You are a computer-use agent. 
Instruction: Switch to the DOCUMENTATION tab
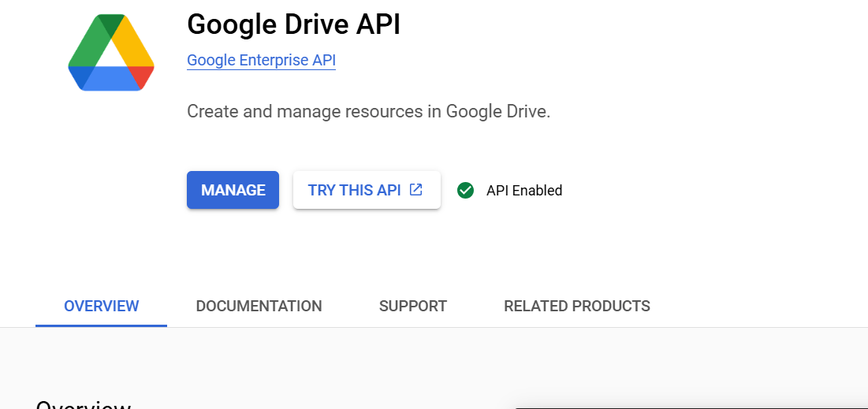[x=259, y=306]
